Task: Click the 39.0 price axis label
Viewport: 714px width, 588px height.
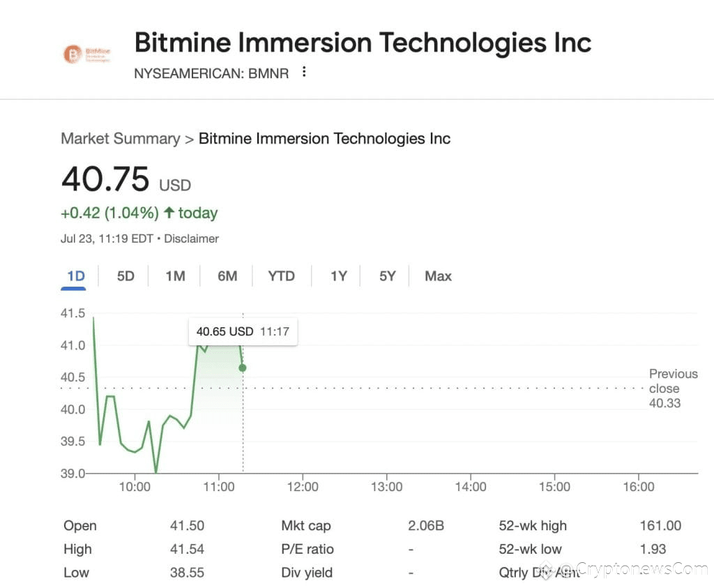Action: 73,474
